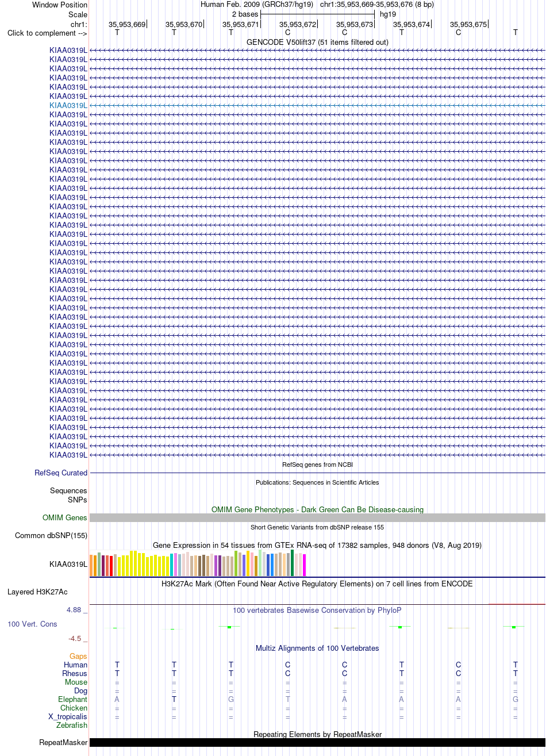Select the Elephant alignment row label
546x756 pixels.
(72, 699)
